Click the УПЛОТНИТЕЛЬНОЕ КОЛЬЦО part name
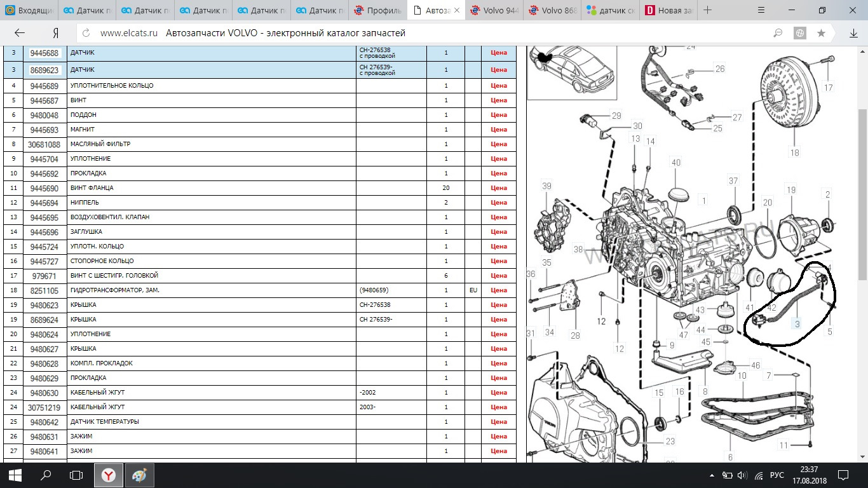This screenshot has width=868, height=488. click(112, 86)
